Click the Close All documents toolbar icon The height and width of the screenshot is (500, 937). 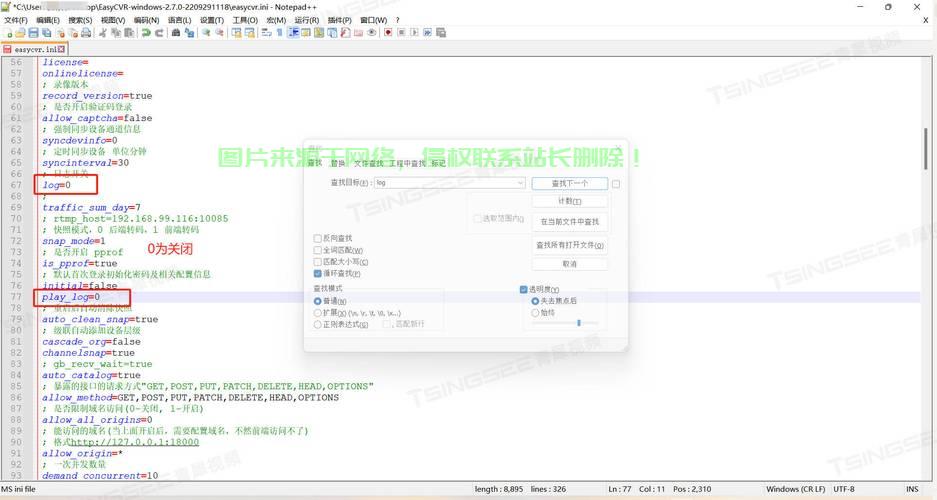click(x=74, y=33)
